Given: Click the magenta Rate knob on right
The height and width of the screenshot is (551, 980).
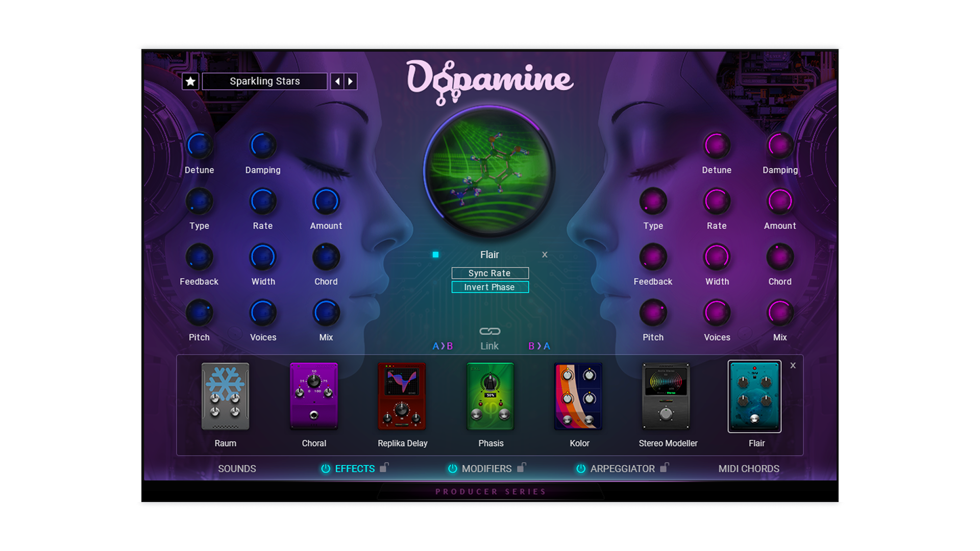Looking at the screenshot, I should [x=717, y=202].
